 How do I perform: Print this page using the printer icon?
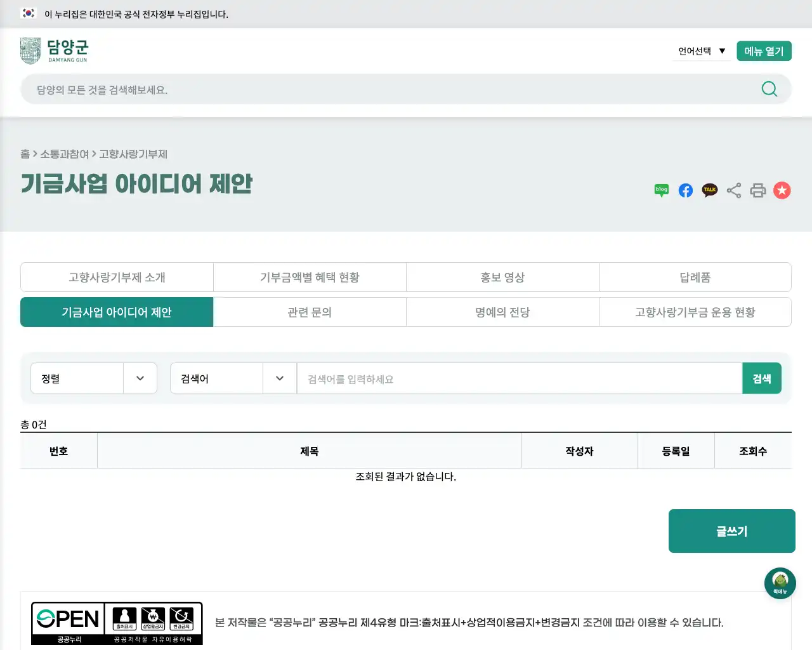[x=758, y=190]
